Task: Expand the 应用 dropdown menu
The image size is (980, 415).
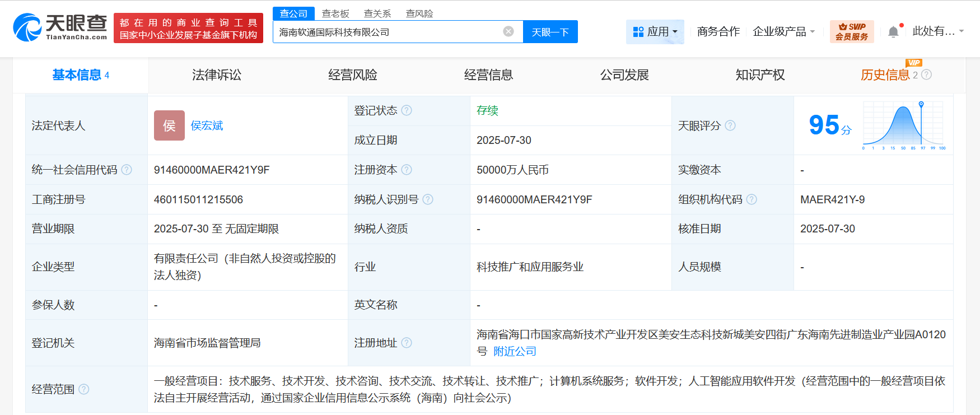Action: tap(655, 32)
